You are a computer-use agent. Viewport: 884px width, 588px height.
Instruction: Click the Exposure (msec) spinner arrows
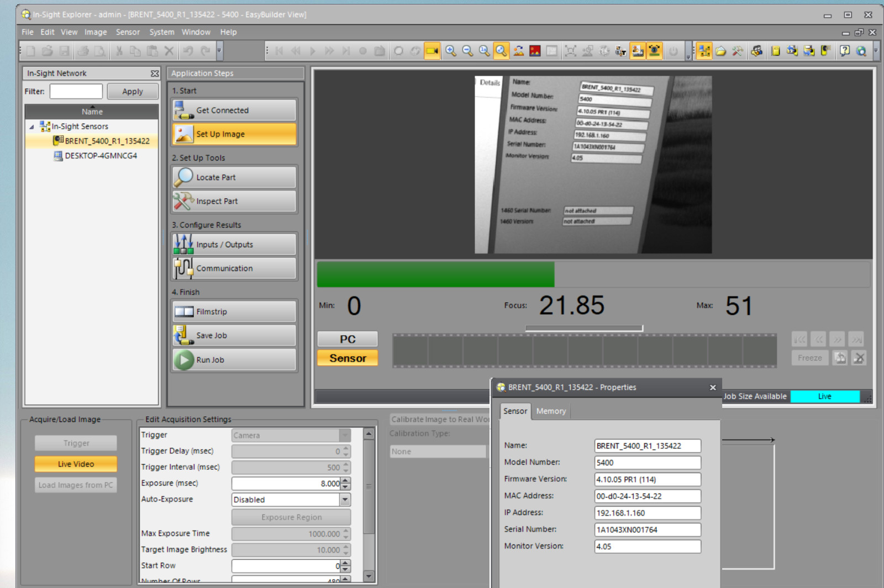point(346,484)
